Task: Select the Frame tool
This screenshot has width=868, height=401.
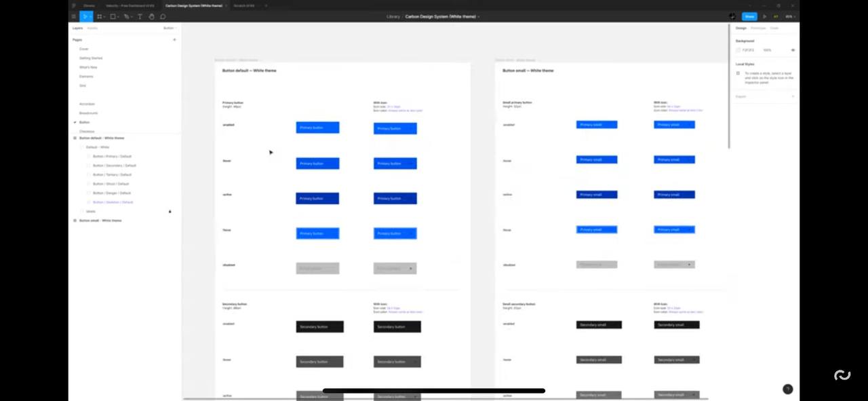Action: tap(99, 16)
